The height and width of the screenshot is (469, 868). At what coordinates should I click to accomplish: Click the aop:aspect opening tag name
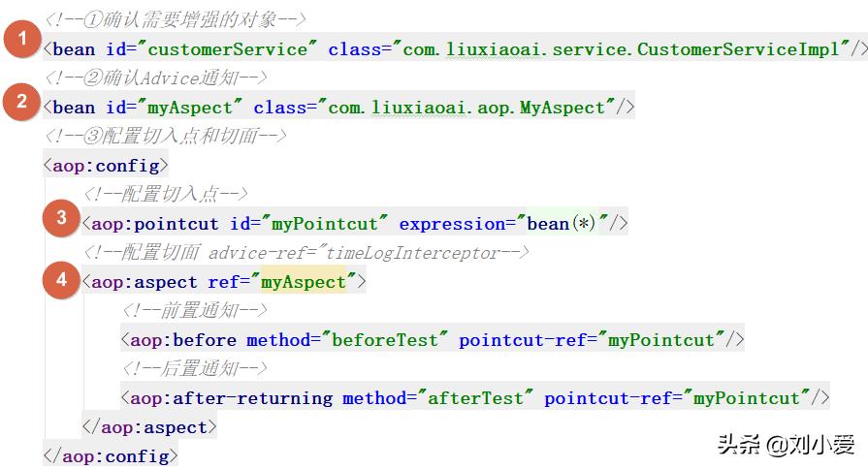145,282
